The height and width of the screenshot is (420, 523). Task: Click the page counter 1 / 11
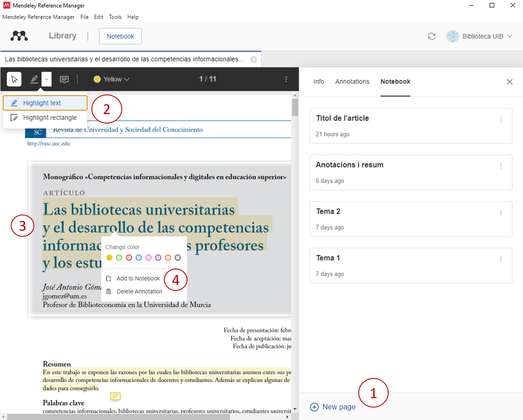point(208,79)
